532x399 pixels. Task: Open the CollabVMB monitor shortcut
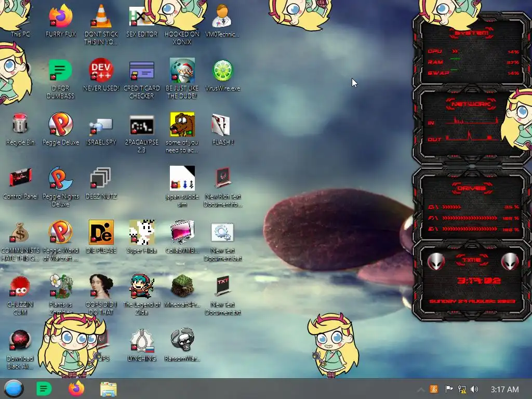[182, 232]
